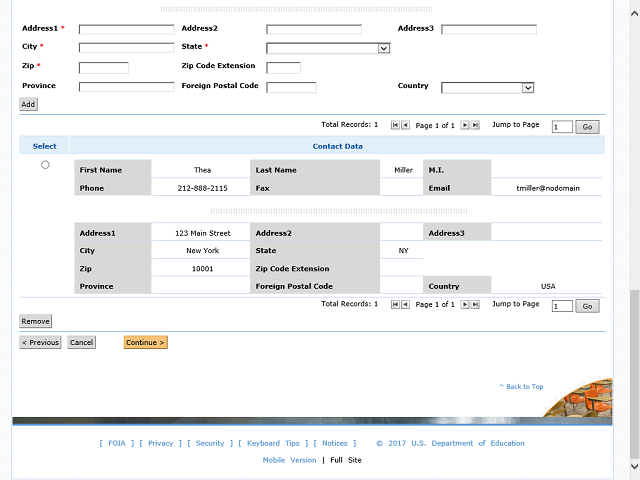
Task: Open the Security footer link
Action: 210,443
